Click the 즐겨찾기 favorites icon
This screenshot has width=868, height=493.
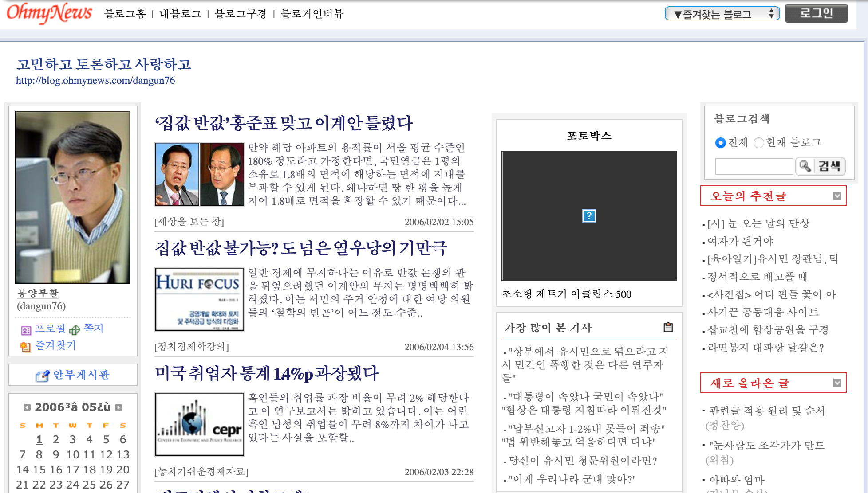25,347
